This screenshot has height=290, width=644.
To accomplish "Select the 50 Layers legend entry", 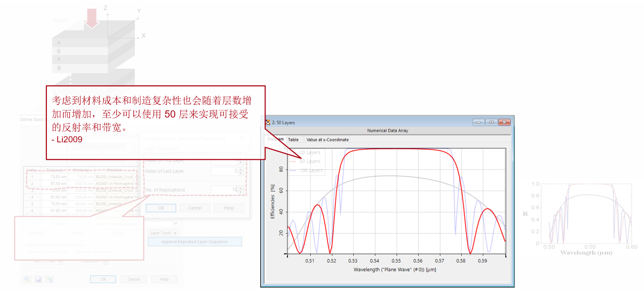I will pos(305,161).
